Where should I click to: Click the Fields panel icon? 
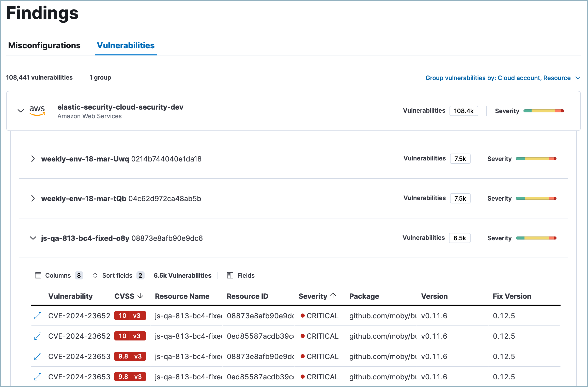click(230, 275)
